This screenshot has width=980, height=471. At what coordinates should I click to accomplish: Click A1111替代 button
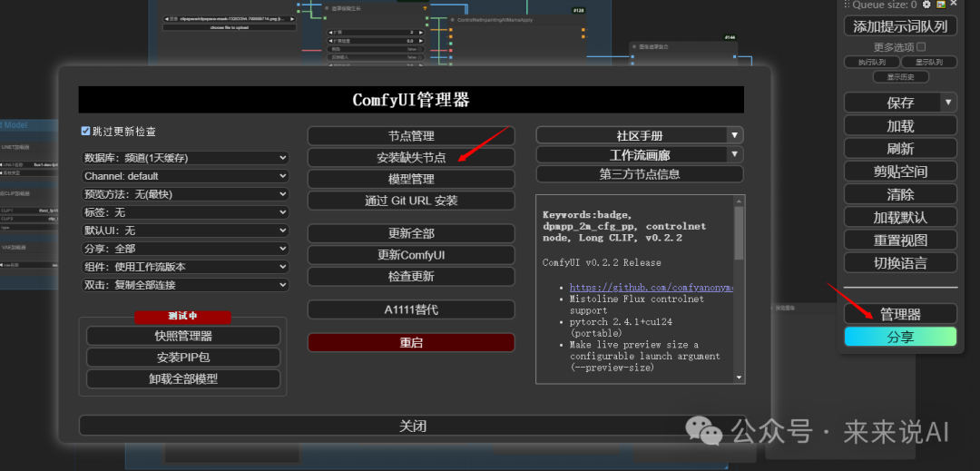tap(411, 309)
